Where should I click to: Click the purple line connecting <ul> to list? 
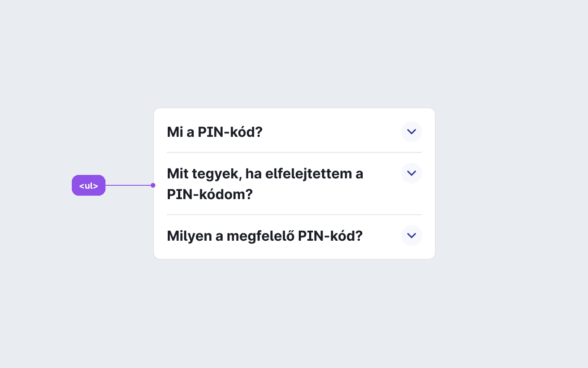(x=128, y=185)
